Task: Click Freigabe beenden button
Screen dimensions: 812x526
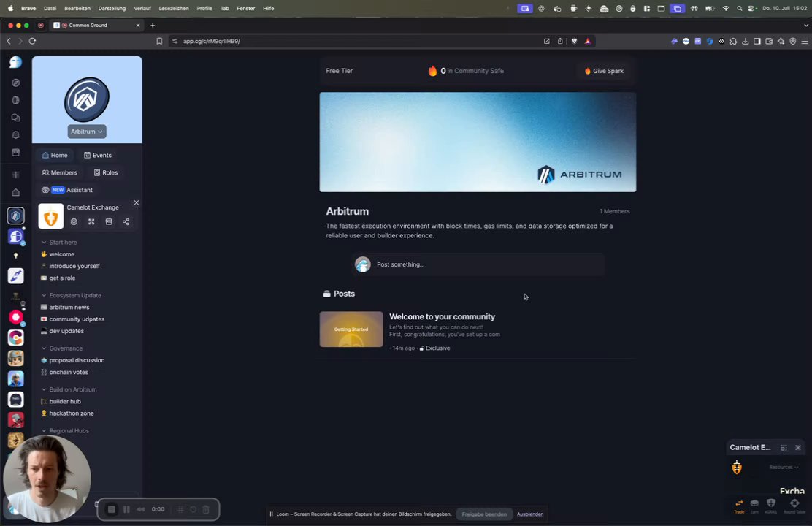Action: [x=484, y=514]
